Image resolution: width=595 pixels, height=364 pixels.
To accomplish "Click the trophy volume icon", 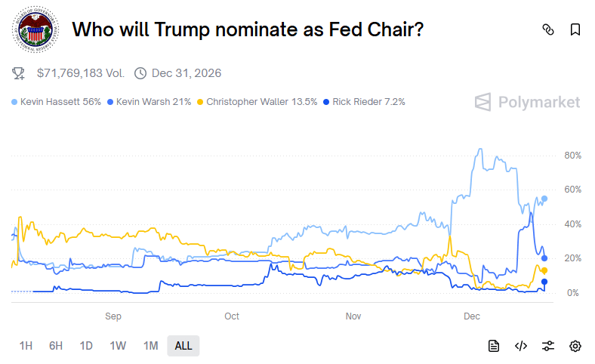I will pos(19,73).
